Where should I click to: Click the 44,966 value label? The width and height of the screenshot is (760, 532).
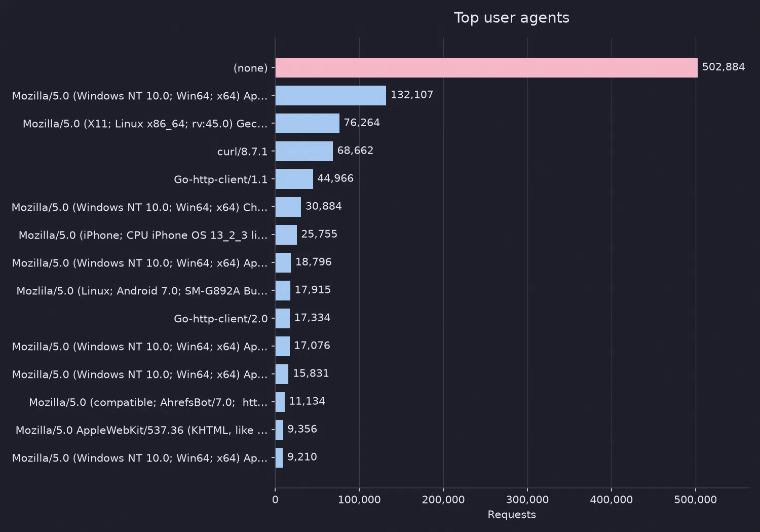(335, 178)
